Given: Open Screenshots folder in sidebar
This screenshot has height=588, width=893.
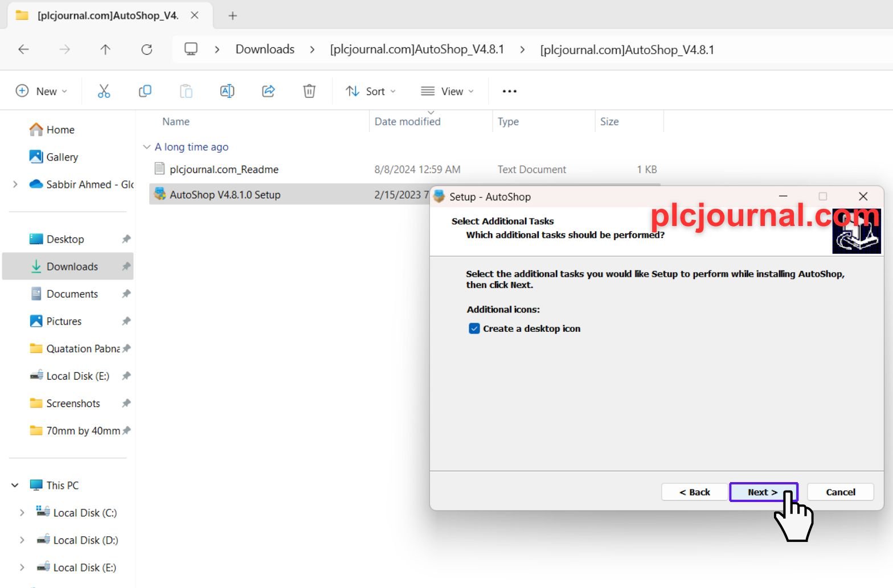Looking at the screenshot, I should coord(64,403).
